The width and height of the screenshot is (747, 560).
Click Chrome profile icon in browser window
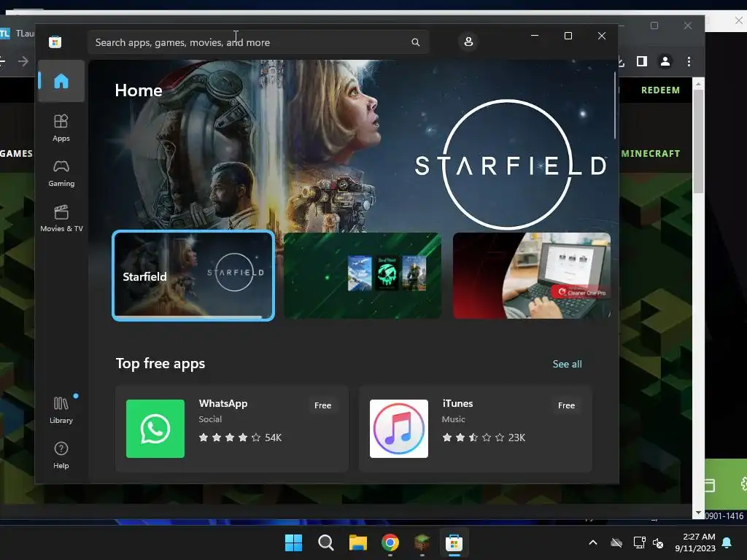665,61
